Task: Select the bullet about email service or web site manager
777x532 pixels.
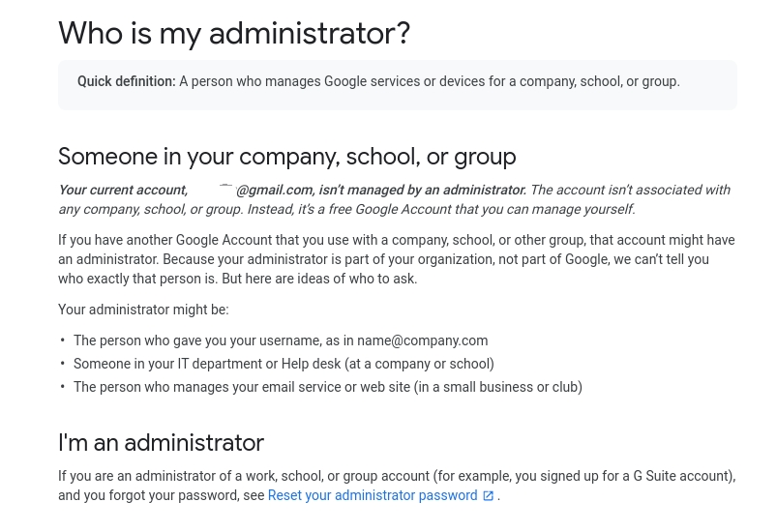Action: click(328, 386)
